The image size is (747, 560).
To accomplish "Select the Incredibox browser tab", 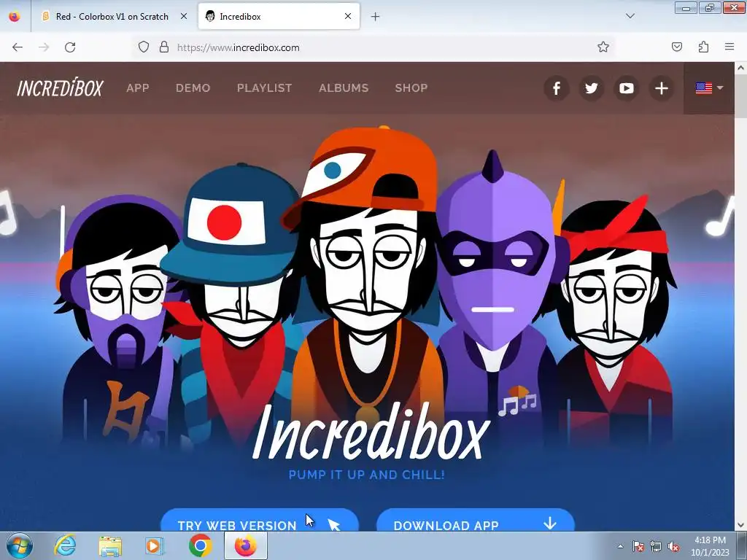I will click(279, 16).
